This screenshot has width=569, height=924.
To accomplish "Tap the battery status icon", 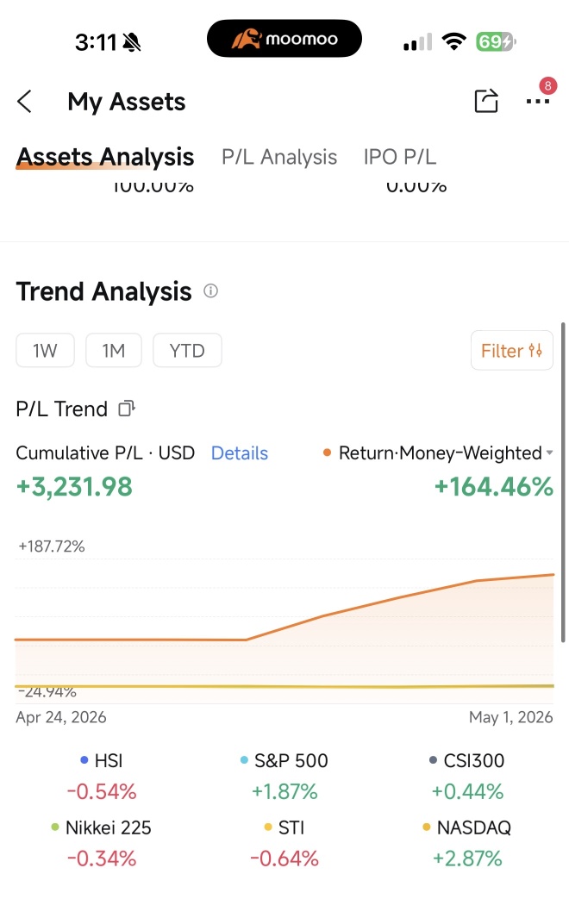I will click(496, 42).
